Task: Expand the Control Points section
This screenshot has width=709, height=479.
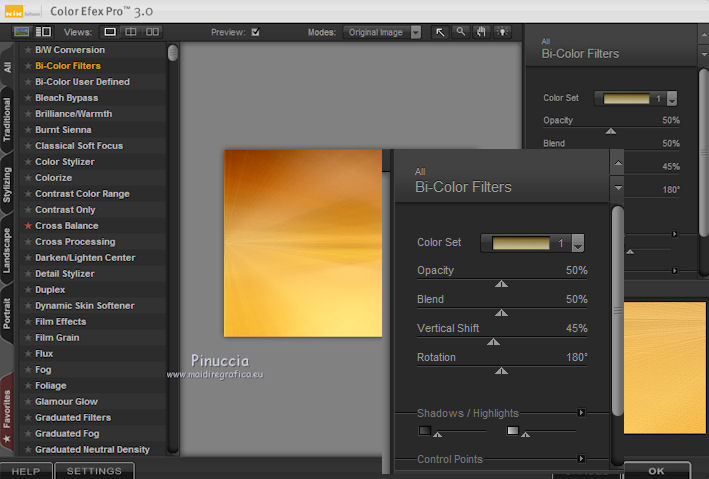Action: click(581, 459)
